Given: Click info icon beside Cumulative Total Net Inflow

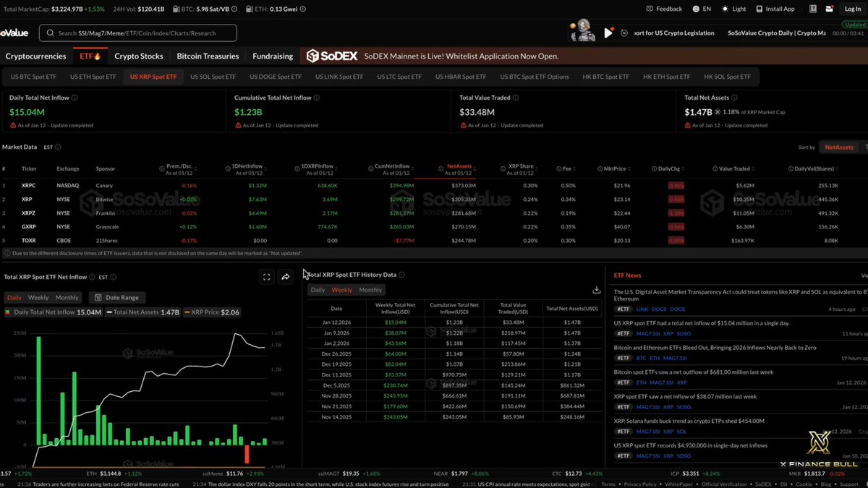Looking at the screenshot, I should coord(318,98).
